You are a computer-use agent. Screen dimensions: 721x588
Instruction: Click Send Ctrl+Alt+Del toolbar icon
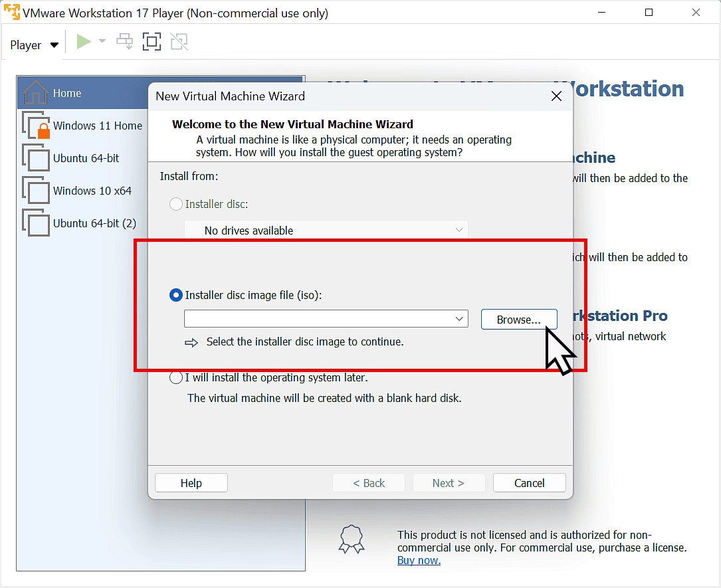(124, 43)
